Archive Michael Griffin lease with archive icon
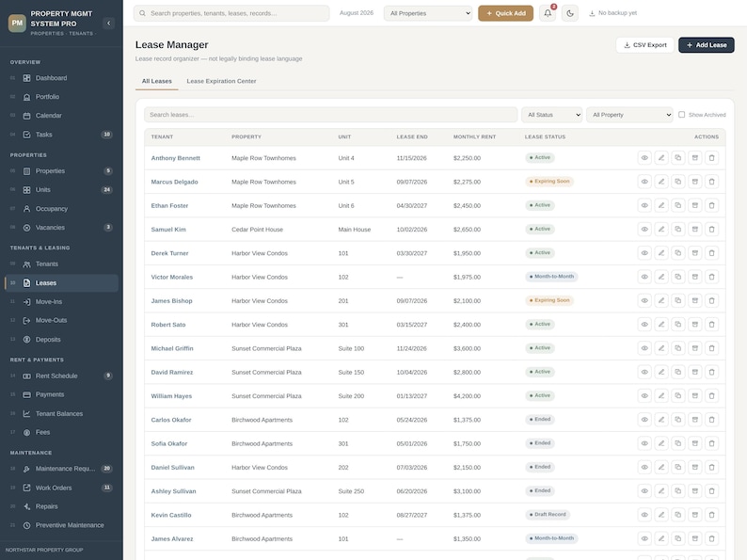 695,348
